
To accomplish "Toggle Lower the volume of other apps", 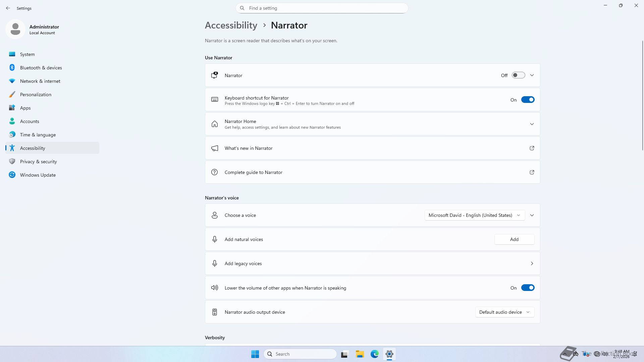I will click(x=528, y=288).
